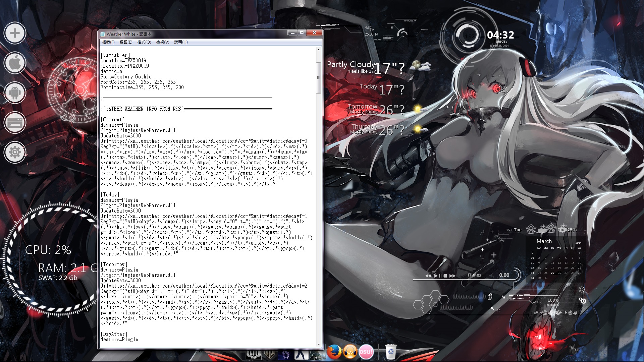The height and width of the screenshot is (362, 644).
Task: Open the 說明(H) help menu
Action: (x=181, y=42)
